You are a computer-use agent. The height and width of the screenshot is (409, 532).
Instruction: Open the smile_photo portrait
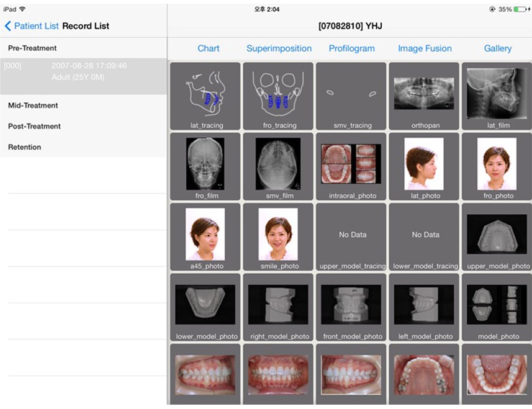coord(278,236)
